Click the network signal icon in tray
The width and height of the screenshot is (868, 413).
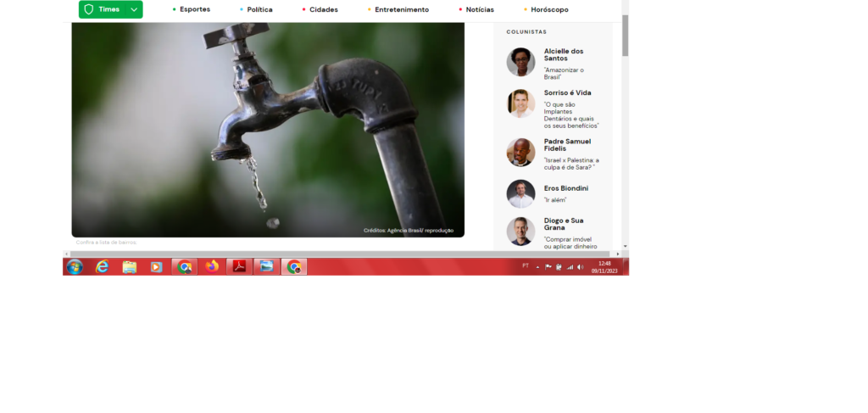570,267
